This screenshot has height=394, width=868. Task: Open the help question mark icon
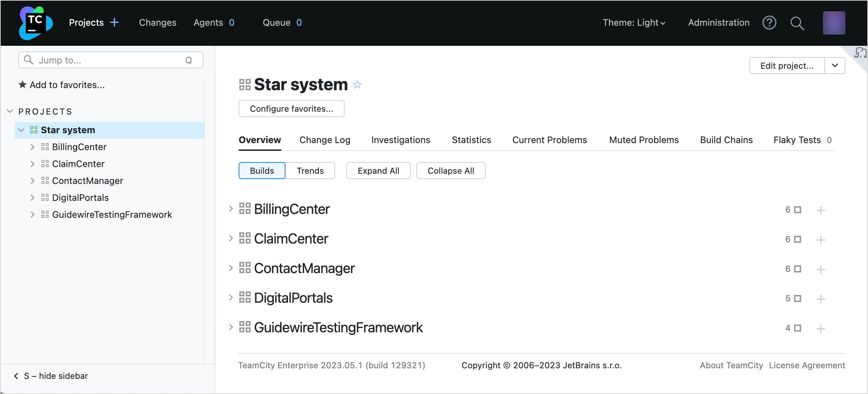(769, 23)
